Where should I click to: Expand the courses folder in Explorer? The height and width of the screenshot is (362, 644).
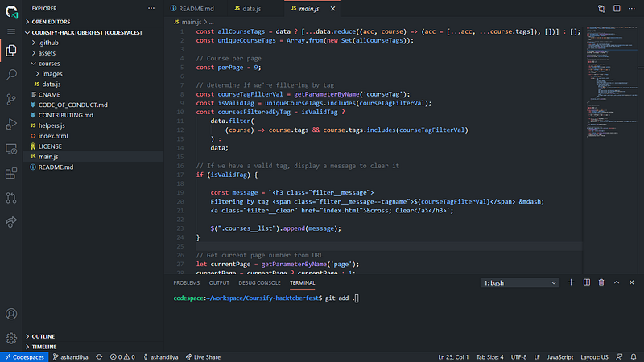[x=48, y=63]
